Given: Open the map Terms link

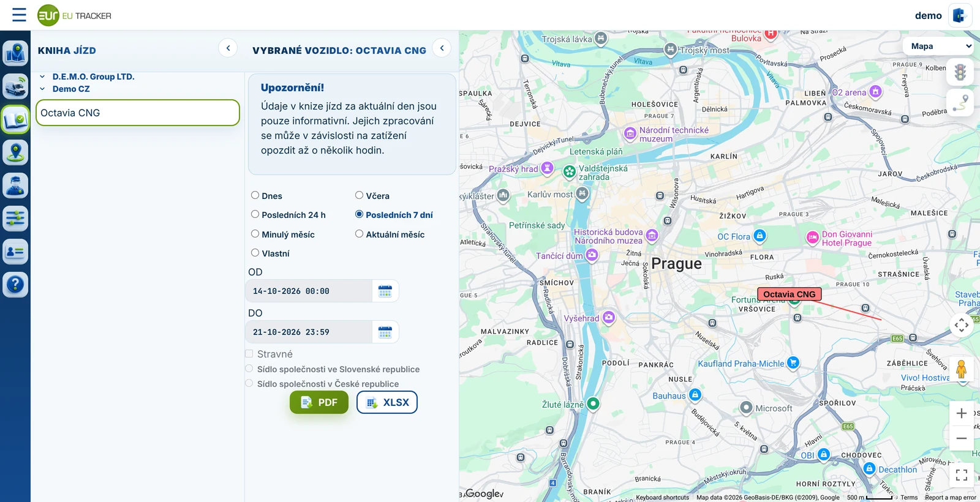Looking at the screenshot, I should (x=909, y=498).
